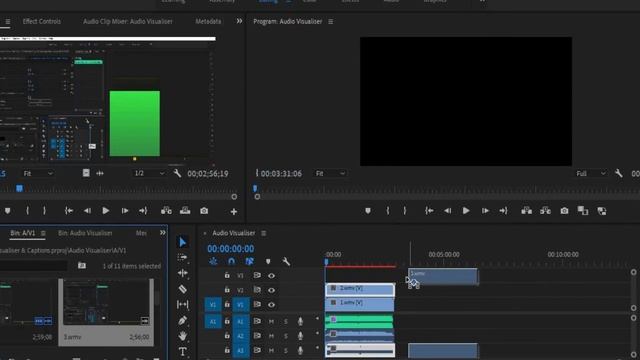Open Comparison View in Program monitor

coord(582,211)
